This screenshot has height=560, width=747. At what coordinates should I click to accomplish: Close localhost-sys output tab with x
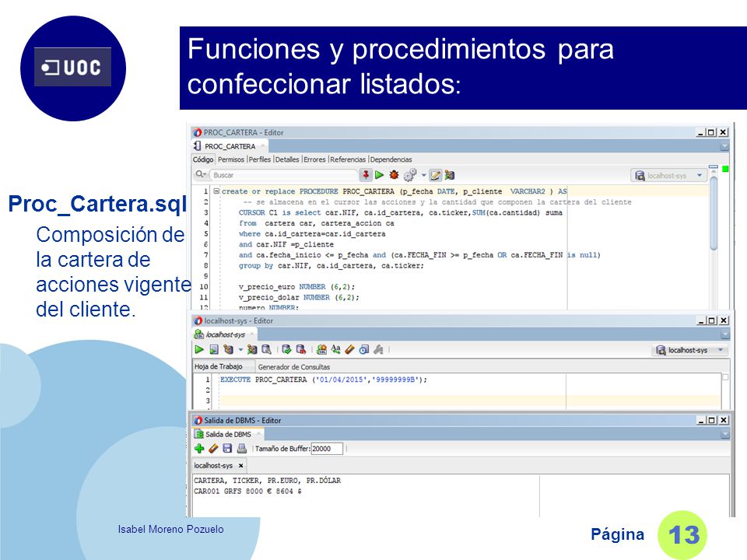tap(240, 466)
